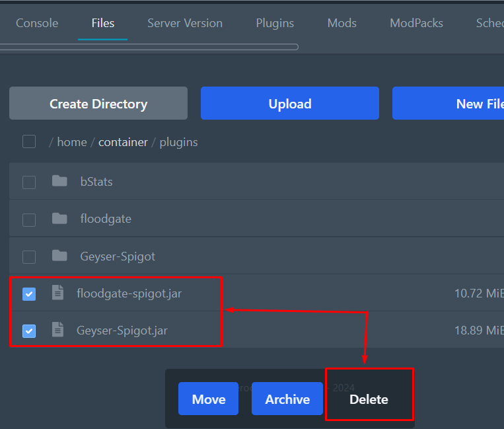
Task: Click the Delete button
Action: 369,399
